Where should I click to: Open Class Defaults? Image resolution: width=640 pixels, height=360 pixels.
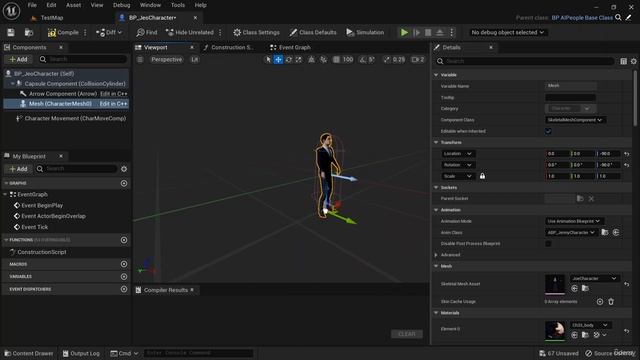pyautogui.click(x=313, y=32)
